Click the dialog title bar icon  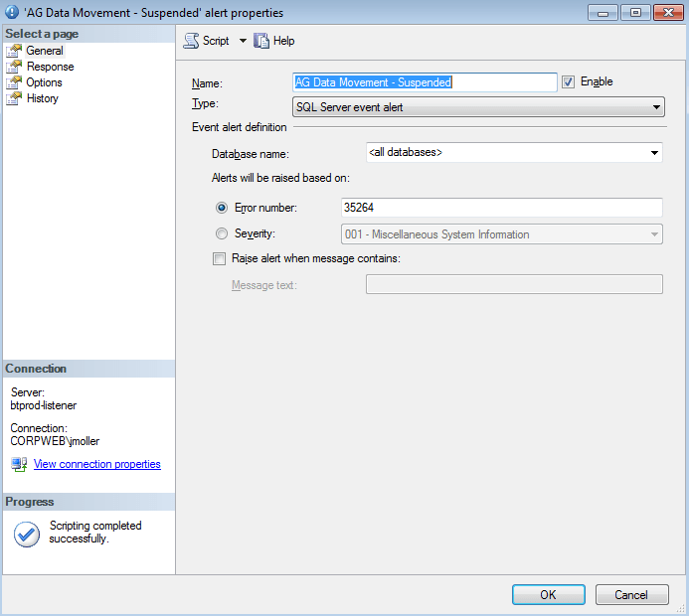(12, 12)
